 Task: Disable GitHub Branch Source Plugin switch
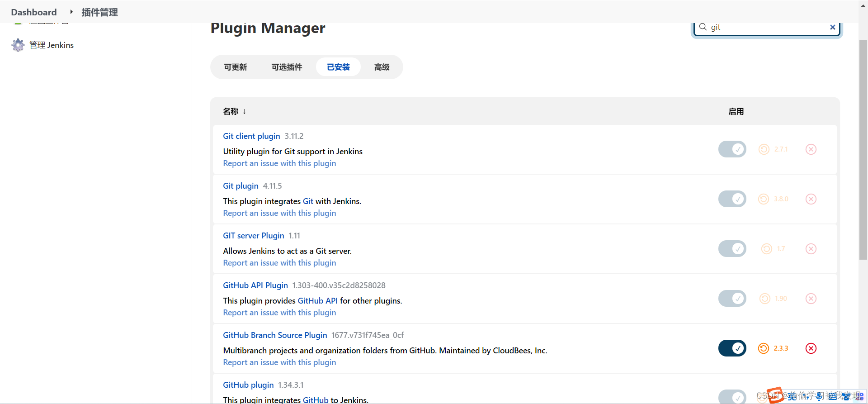point(732,348)
